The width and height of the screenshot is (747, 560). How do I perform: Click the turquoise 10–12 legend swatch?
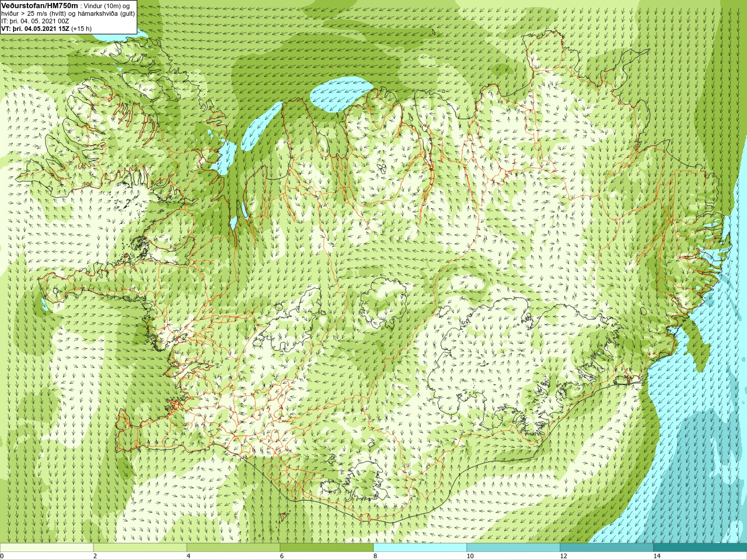tap(514, 548)
